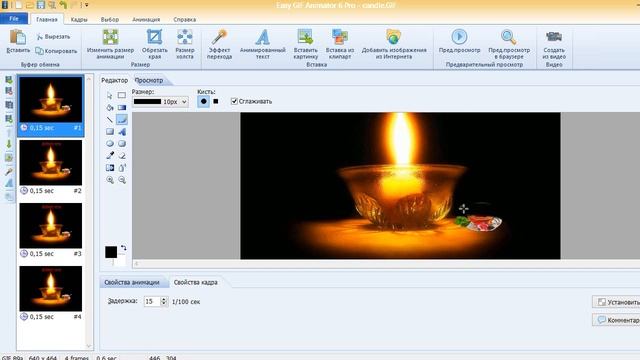640x360 pixels.
Task: Select the eraser tool
Action: pyautogui.click(x=122, y=156)
